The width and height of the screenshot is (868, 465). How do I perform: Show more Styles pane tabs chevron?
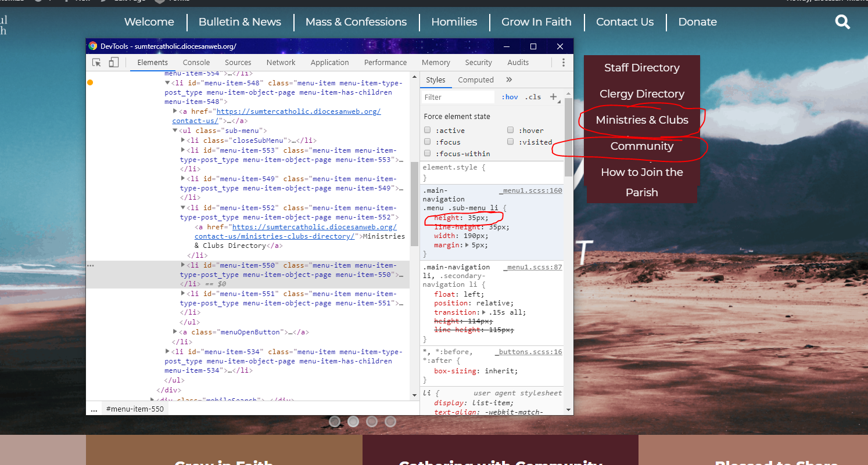[509, 80]
